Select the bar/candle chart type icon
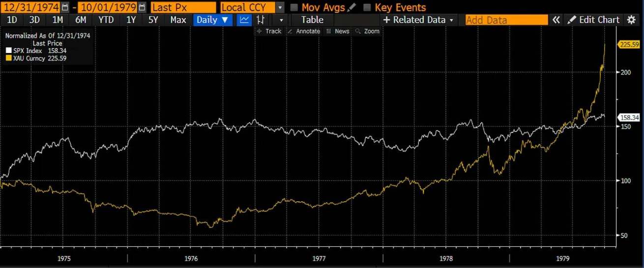The width and height of the screenshot is (644, 268). [261, 20]
